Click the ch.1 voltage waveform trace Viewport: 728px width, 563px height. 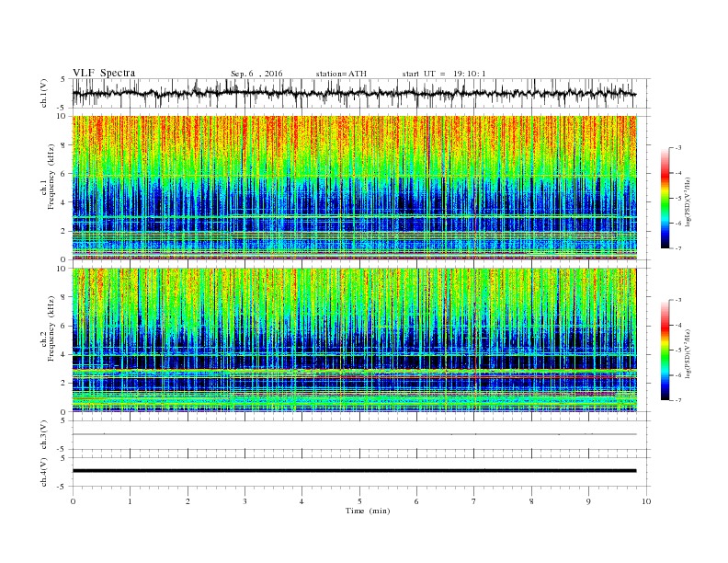pos(354,93)
